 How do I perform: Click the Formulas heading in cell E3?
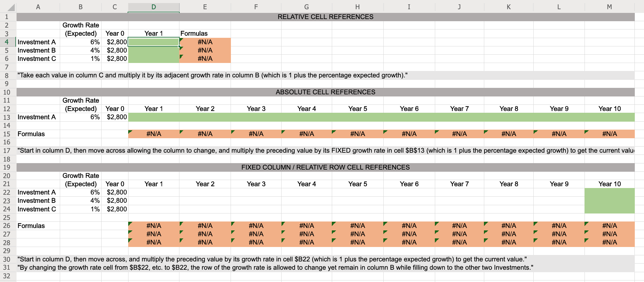click(x=194, y=33)
